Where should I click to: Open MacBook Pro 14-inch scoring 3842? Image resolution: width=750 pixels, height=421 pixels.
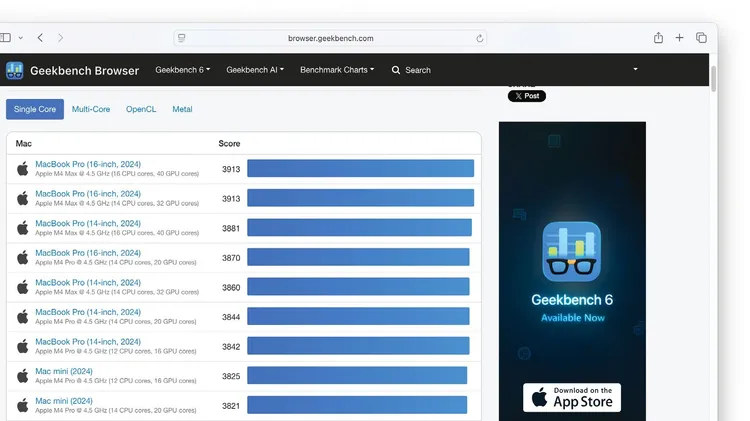[x=88, y=342]
